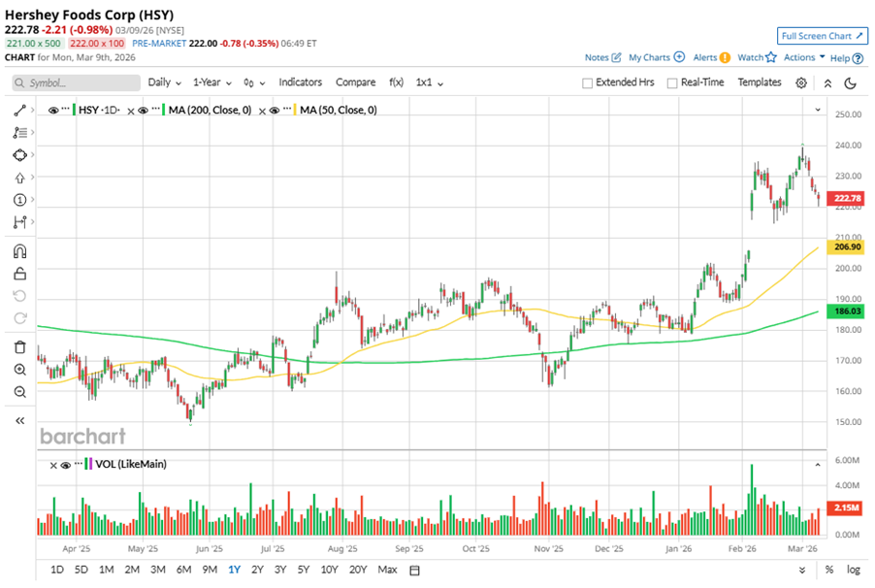Image resolution: width=875 pixels, height=588 pixels.
Task: Hide the VOL indicator with eye icon
Action: (x=66, y=465)
